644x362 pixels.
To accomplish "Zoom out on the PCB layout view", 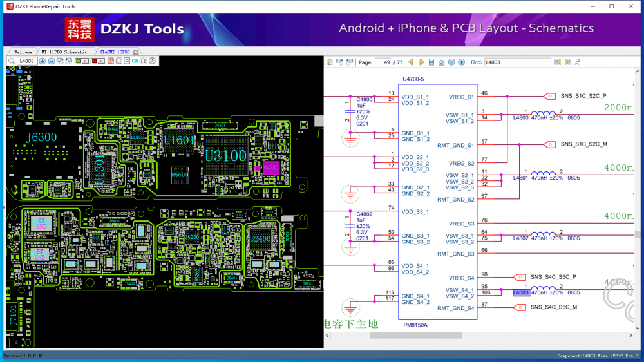I will tap(52, 61).
